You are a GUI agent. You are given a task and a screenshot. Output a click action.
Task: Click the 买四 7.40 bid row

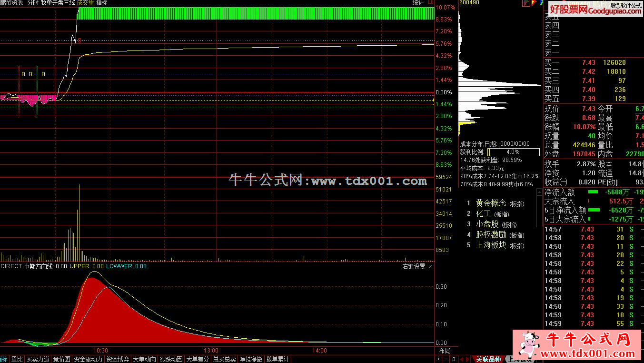pos(594,90)
